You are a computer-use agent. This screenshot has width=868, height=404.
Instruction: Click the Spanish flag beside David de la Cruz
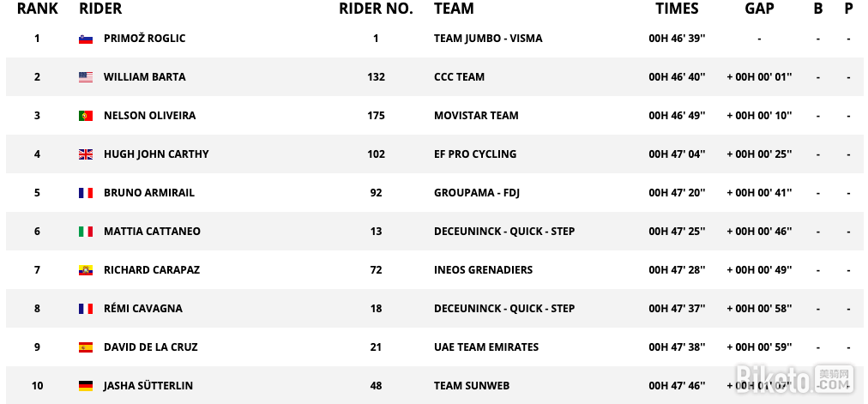coord(85,347)
